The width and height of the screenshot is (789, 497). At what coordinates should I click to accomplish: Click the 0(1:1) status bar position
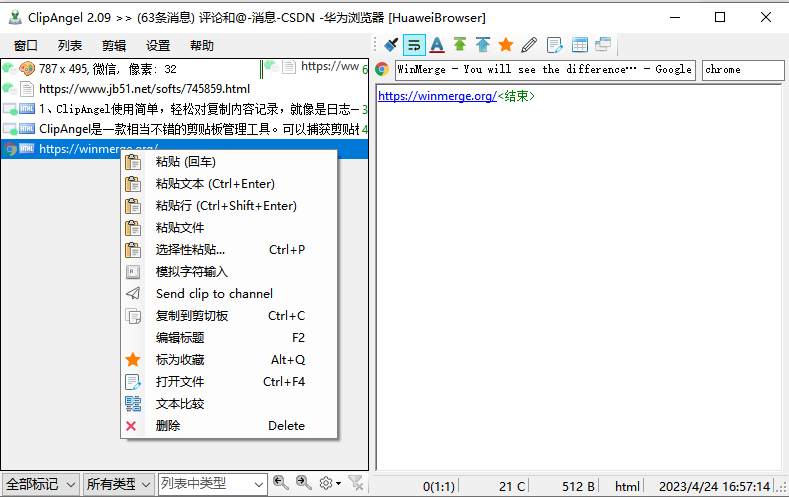[439, 486]
